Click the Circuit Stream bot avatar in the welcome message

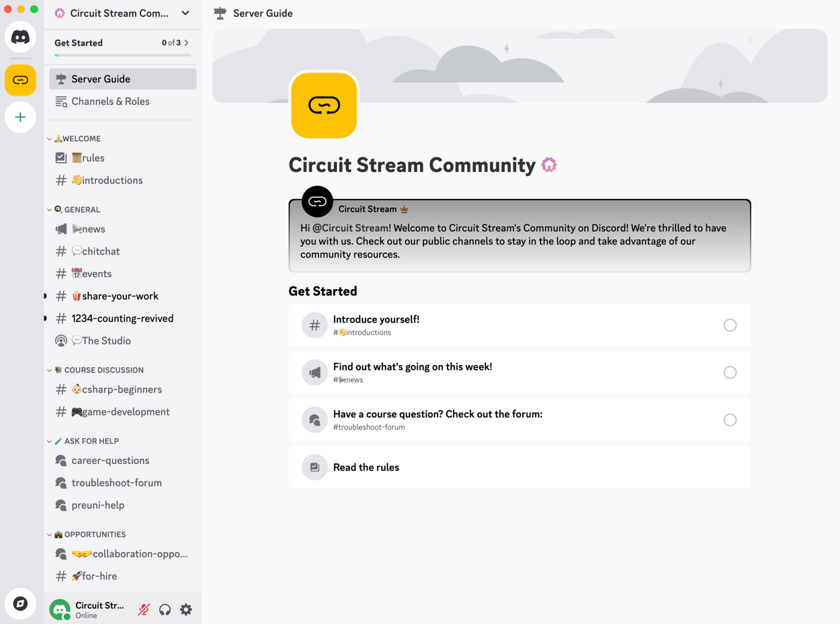(x=317, y=201)
